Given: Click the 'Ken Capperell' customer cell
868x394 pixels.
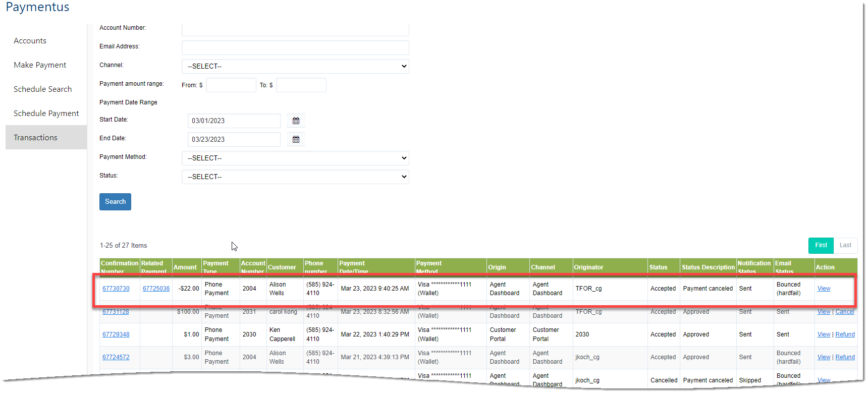Looking at the screenshot, I should tap(282, 334).
